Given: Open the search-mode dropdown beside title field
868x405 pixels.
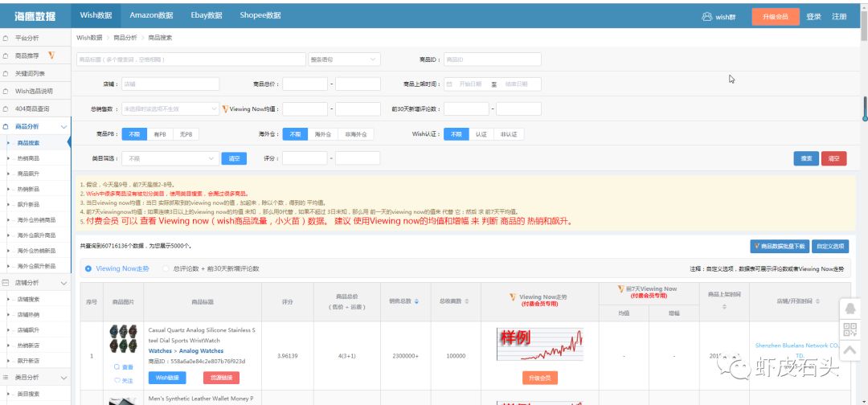Looking at the screenshot, I should (344, 59).
